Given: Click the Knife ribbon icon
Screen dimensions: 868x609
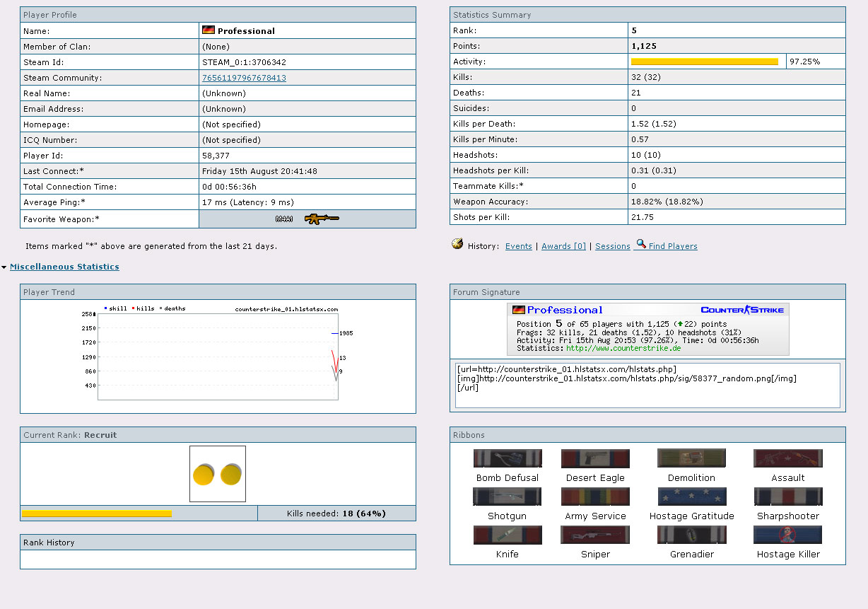Looking at the screenshot, I should coord(508,535).
